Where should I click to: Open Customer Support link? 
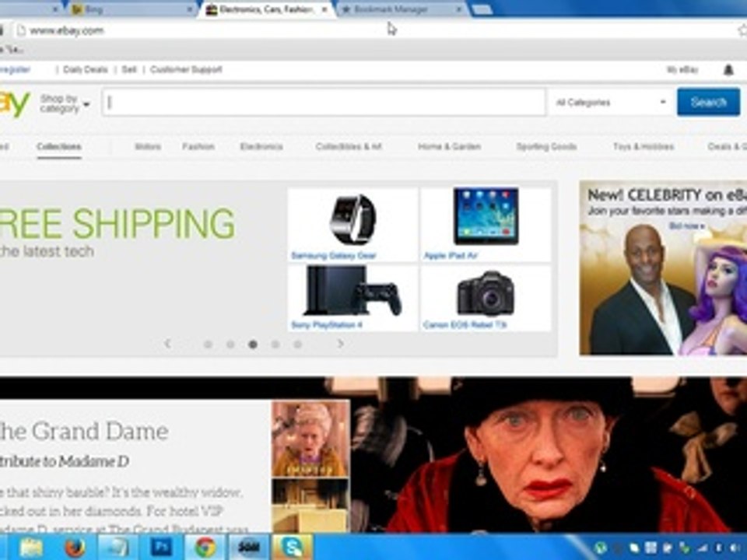pos(186,69)
